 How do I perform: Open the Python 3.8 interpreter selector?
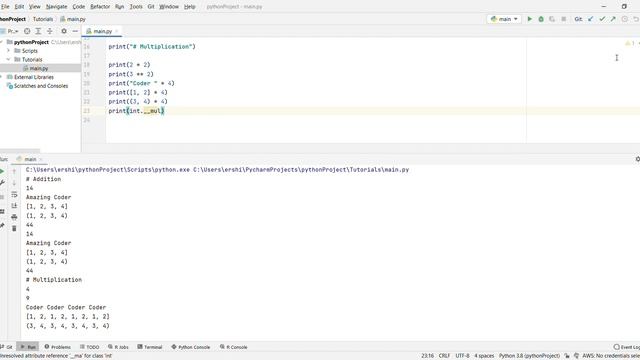(x=529, y=356)
